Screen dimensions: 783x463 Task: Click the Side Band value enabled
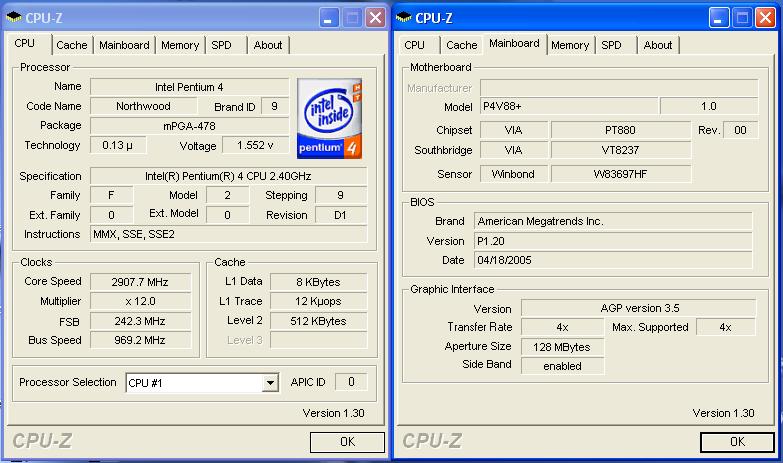562,366
